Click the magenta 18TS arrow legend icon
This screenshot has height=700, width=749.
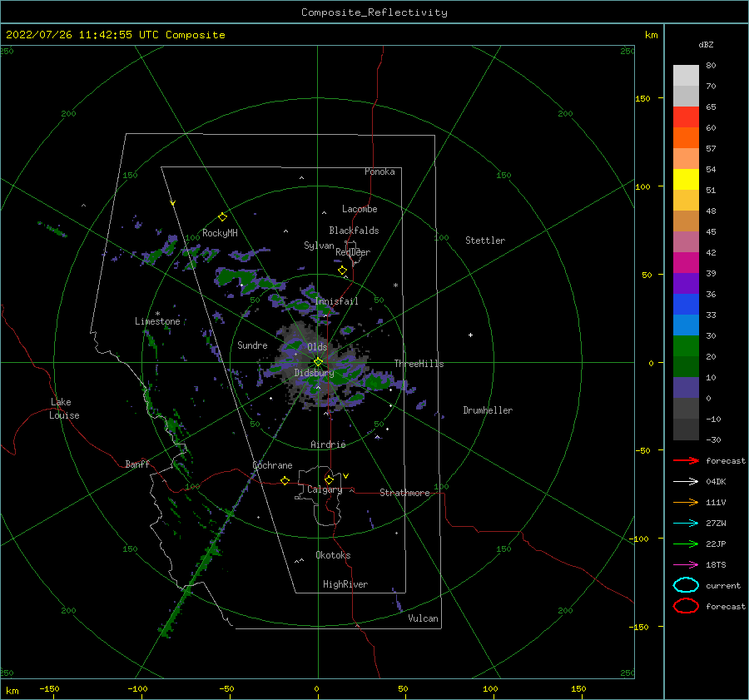click(686, 564)
